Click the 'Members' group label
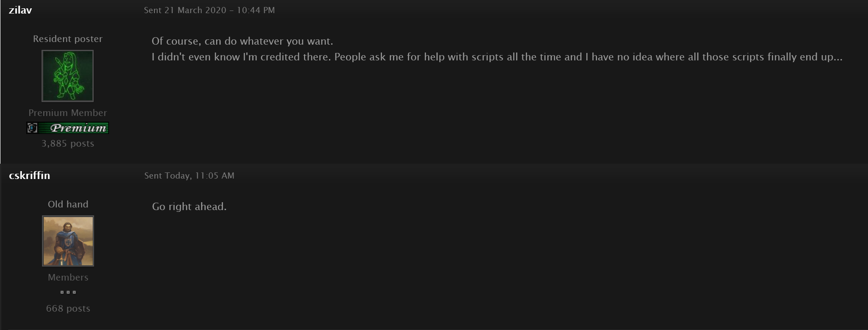Screen dimensions: 868x330 [68, 277]
